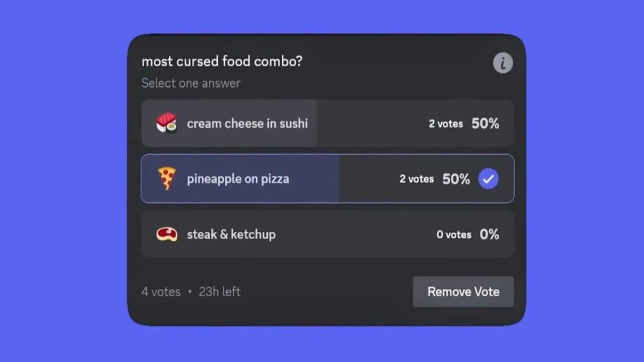This screenshot has width=644, height=362.
Task: Click the Select one answer subtitle
Action: tap(191, 83)
